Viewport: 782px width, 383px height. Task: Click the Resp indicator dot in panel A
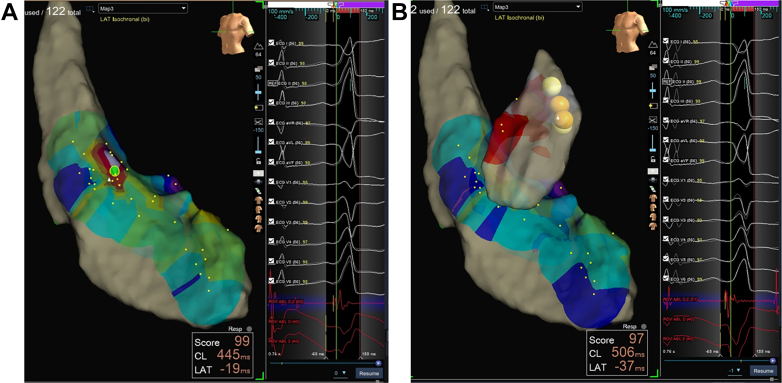pyautogui.click(x=249, y=329)
